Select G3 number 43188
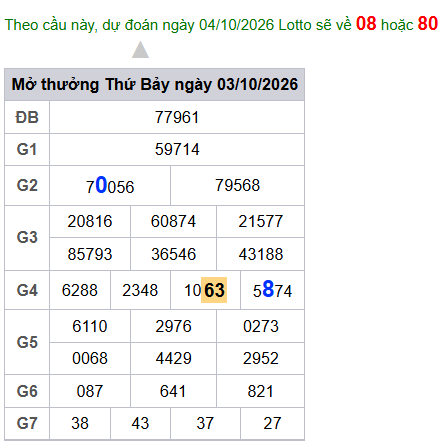Viewport: 447px width, 446px height. pyautogui.click(x=260, y=254)
